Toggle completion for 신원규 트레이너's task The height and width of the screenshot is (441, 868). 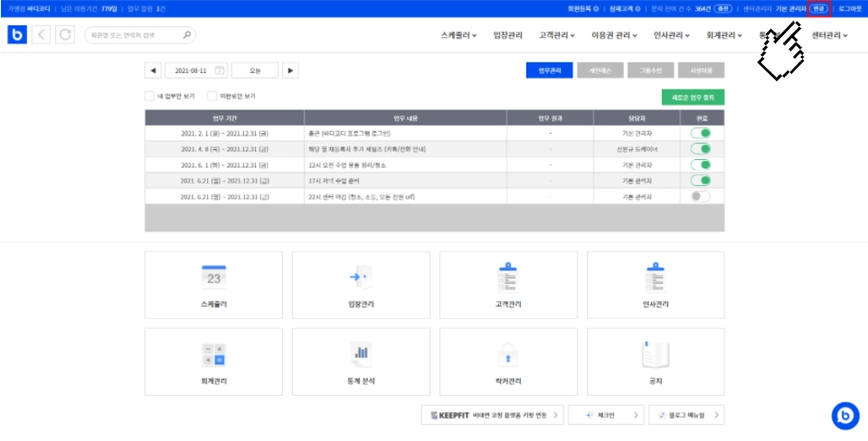click(x=700, y=149)
